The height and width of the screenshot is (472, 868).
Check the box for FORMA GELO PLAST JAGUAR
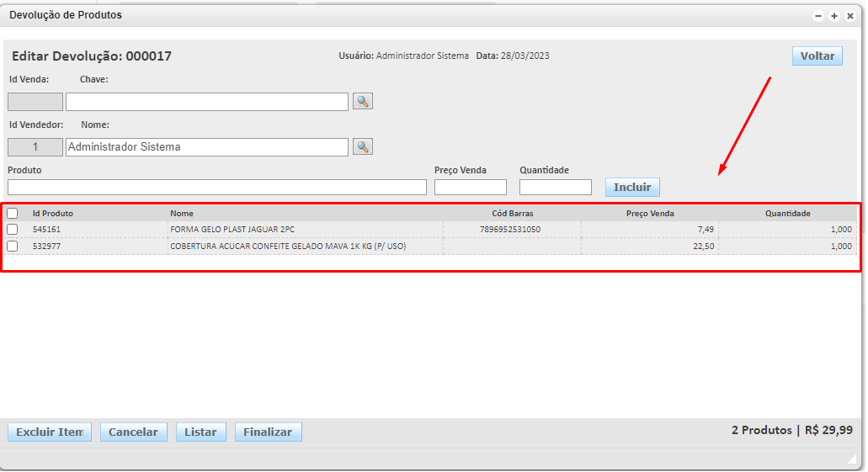(13, 229)
